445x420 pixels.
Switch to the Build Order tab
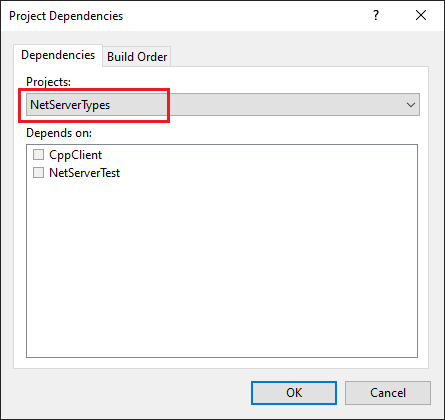coord(137,57)
